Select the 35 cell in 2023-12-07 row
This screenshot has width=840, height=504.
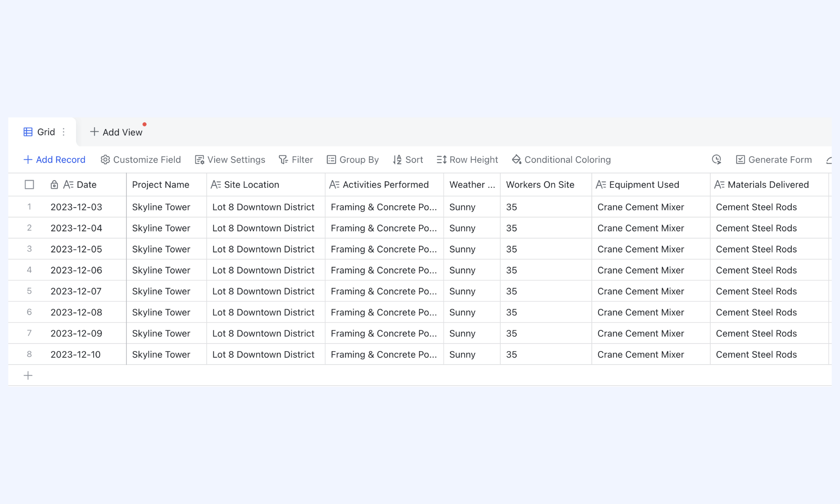pyautogui.click(x=546, y=291)
